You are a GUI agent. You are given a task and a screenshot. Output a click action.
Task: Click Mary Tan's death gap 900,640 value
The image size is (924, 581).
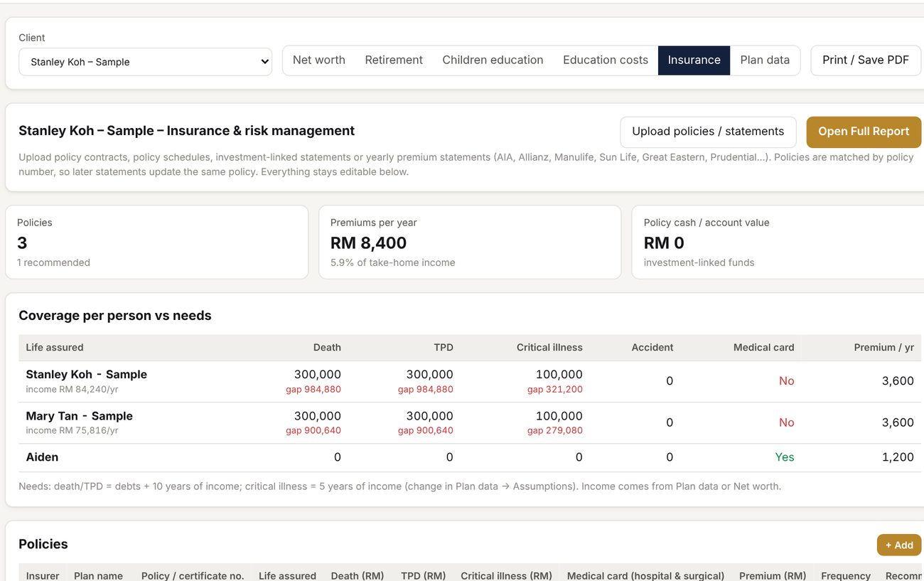(x=313, y=431)
